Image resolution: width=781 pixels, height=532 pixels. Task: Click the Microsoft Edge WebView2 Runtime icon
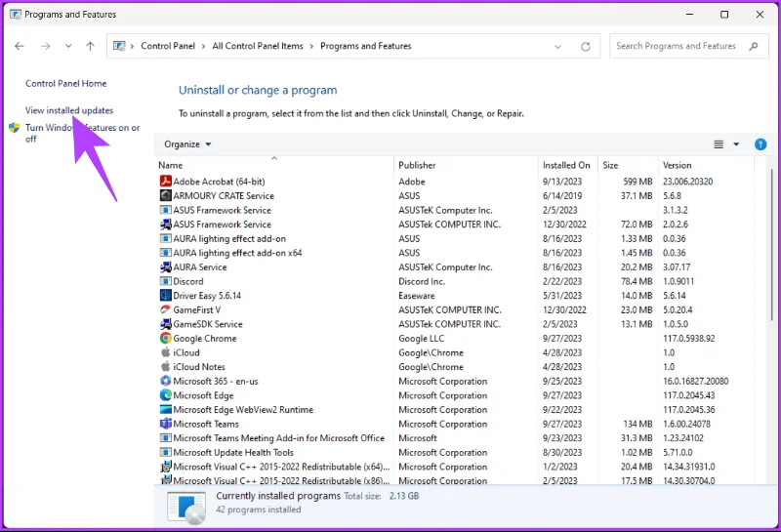(165, 409)
